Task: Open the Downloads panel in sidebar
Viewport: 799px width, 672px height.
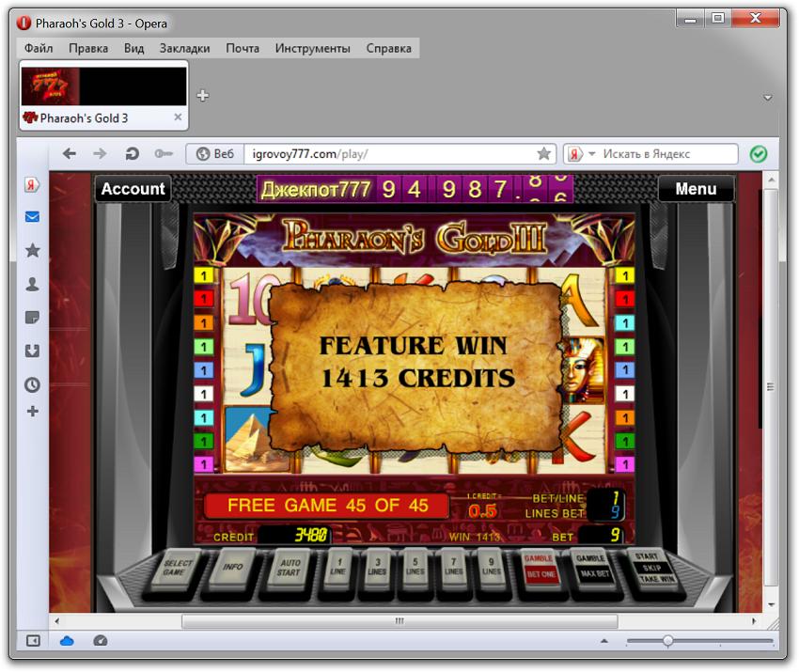Action: click(x=32, y=351)
